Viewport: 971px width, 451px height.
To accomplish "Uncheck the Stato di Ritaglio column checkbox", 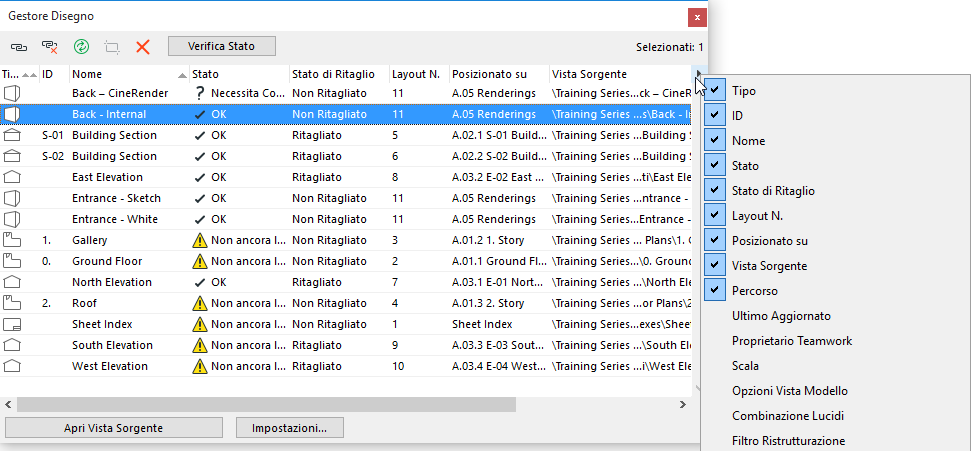I will coord(715,190).
